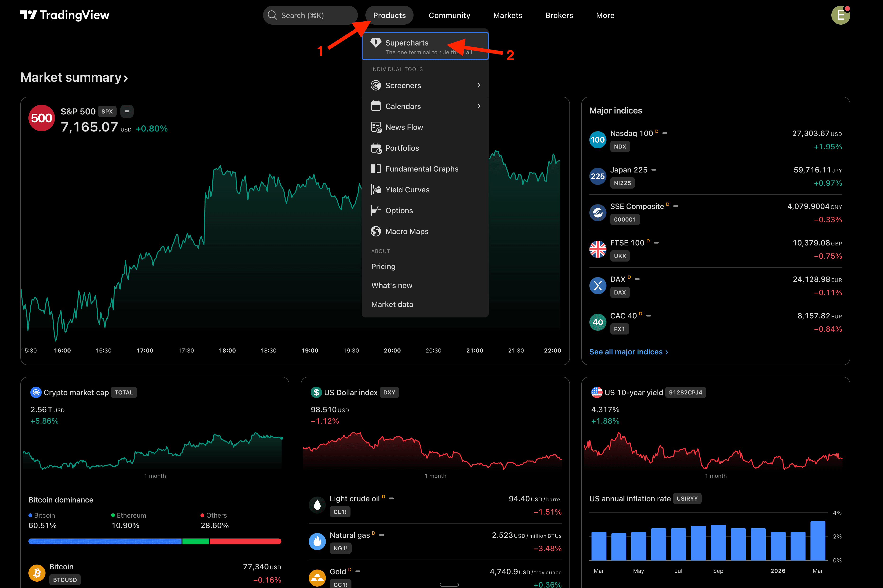Image resolution: width=883 pixels, height=588 pixels.
Task: Click the red Others dominance bar segment
Action: click(245, 541)
